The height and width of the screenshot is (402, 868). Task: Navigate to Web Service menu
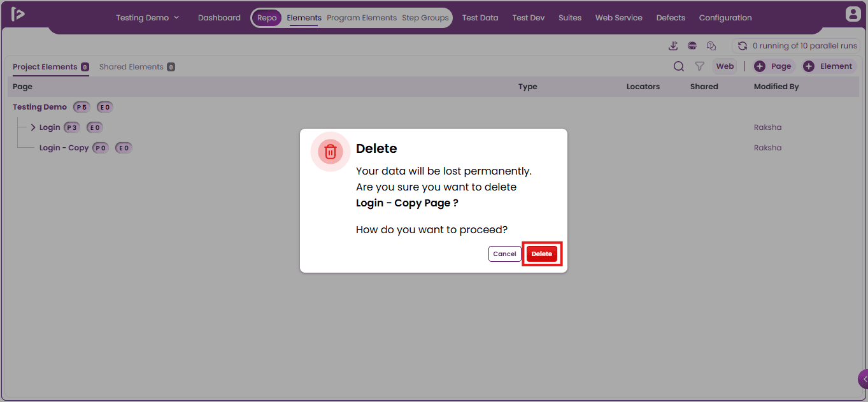point(619,18)
